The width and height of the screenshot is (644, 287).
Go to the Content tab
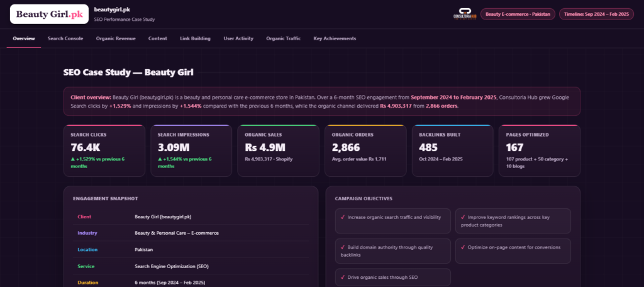pos(158,38)
